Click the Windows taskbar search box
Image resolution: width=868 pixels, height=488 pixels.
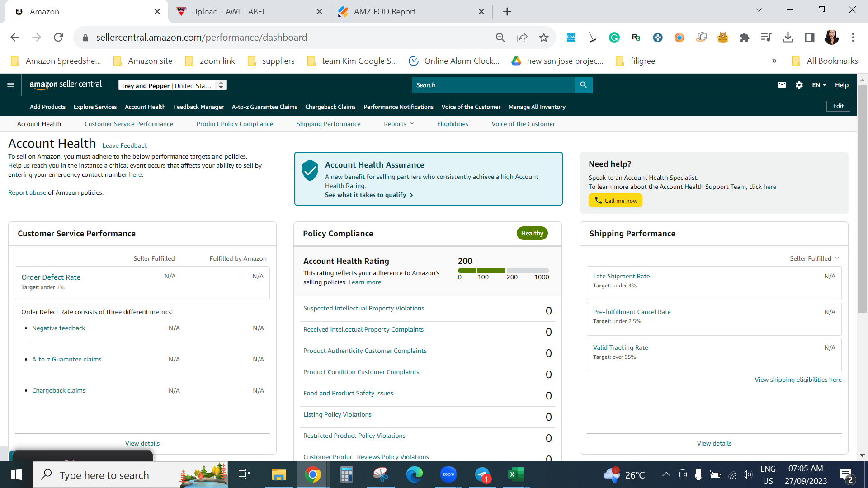click(x=130, y=474)
